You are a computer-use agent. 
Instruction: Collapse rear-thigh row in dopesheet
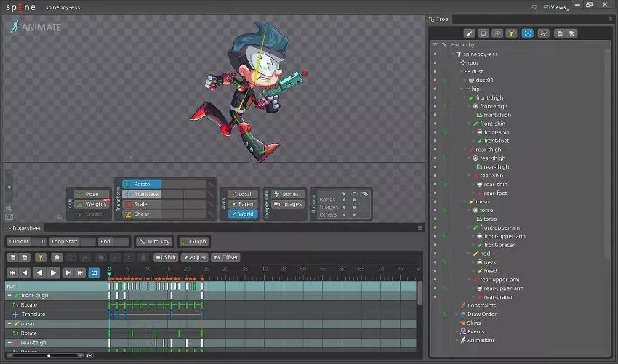coord(9,343)
